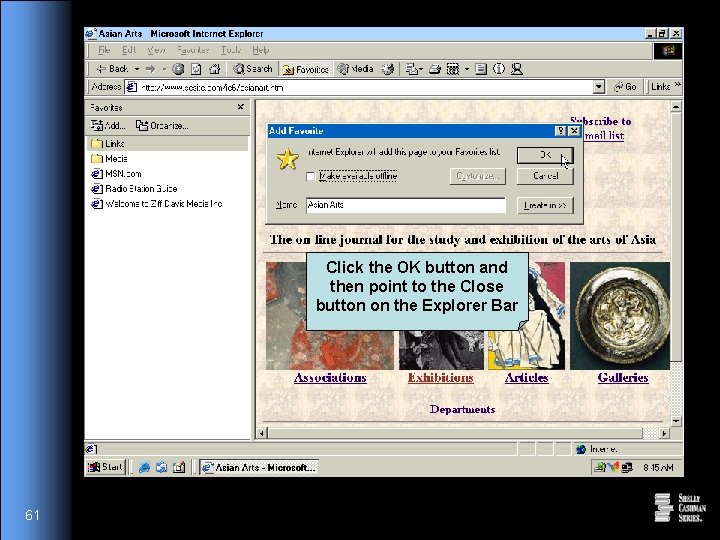Expand the Links folder in Favorites
The height and width of the screenshot is (540, 720).
pos(167,144)
